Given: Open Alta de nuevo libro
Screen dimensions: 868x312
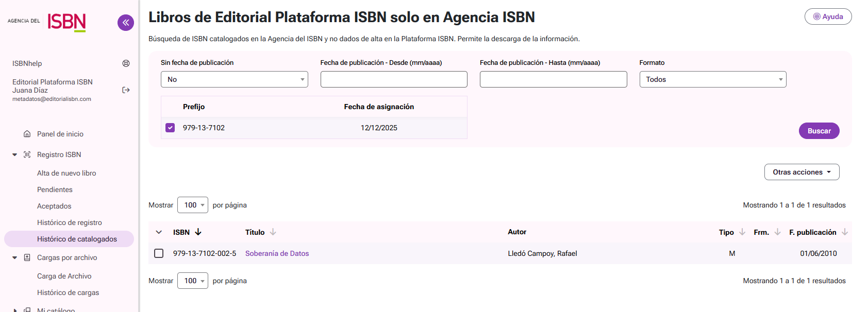Looking at the screenshot, I should (66, 173).
